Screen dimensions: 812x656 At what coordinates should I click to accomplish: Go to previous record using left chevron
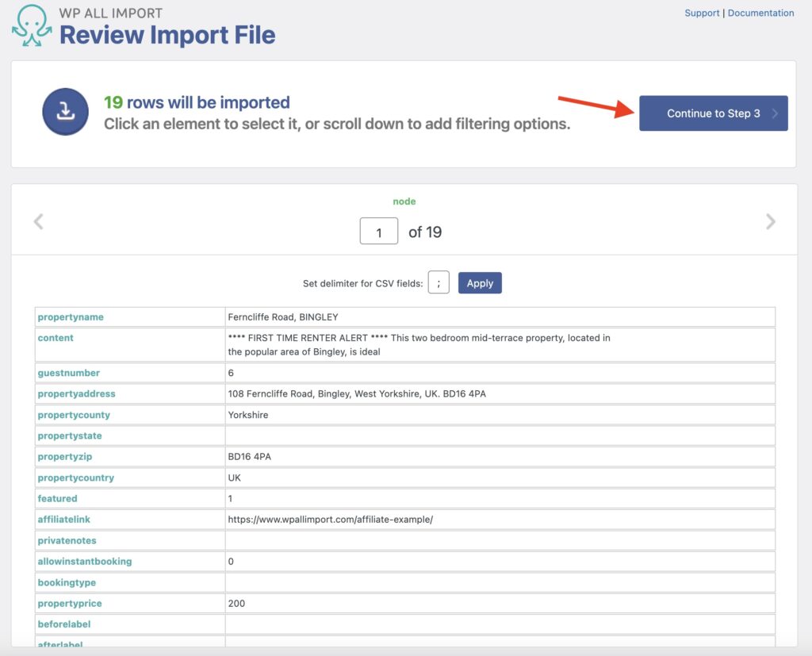38,222
